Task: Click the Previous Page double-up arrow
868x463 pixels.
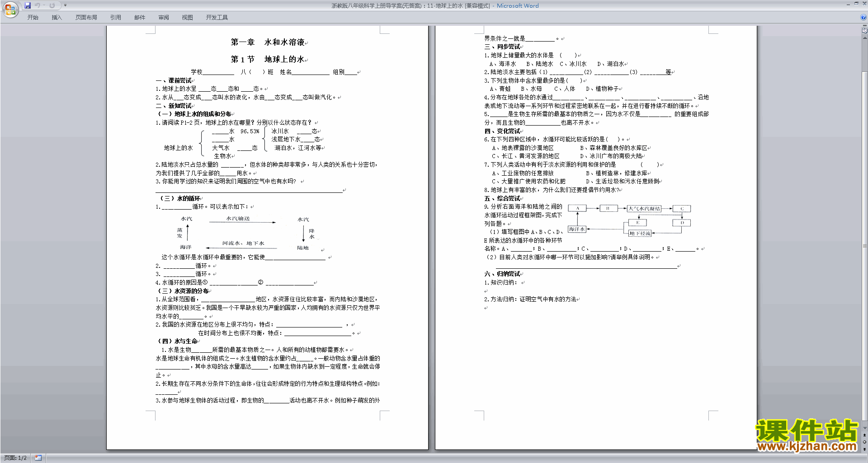Action: pyautogui.click(x=865, y=435)
